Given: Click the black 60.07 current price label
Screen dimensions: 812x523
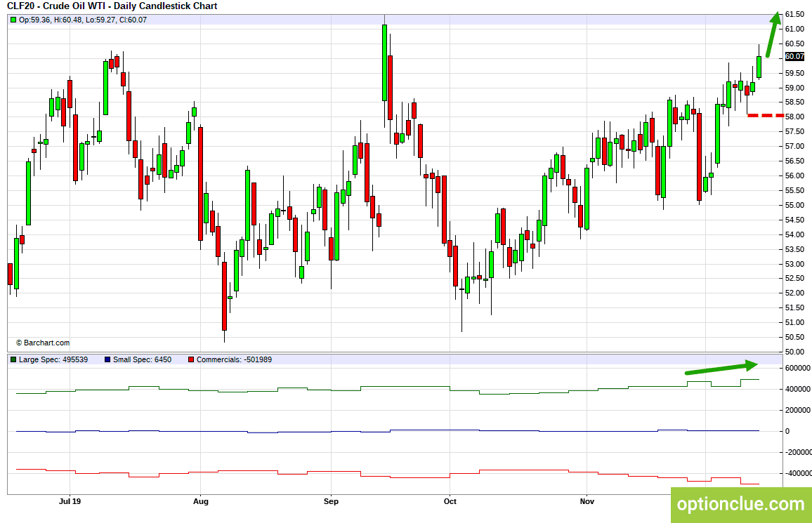Looking at the screenshot, I should point(795,56).
